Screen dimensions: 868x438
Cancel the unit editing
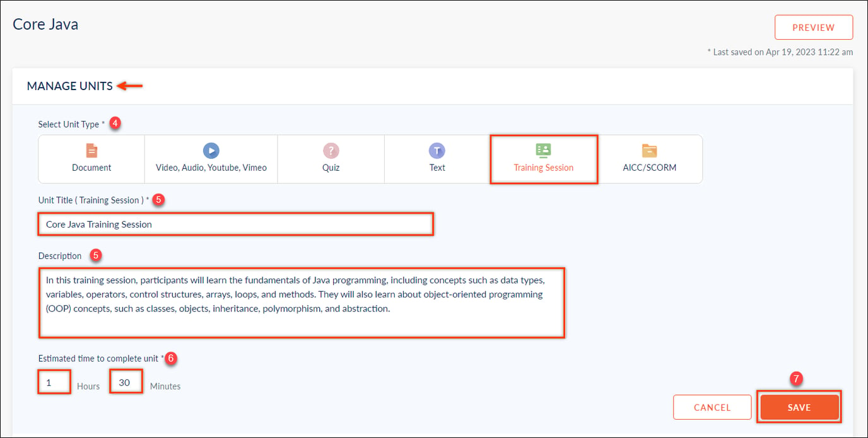point(712,407)
